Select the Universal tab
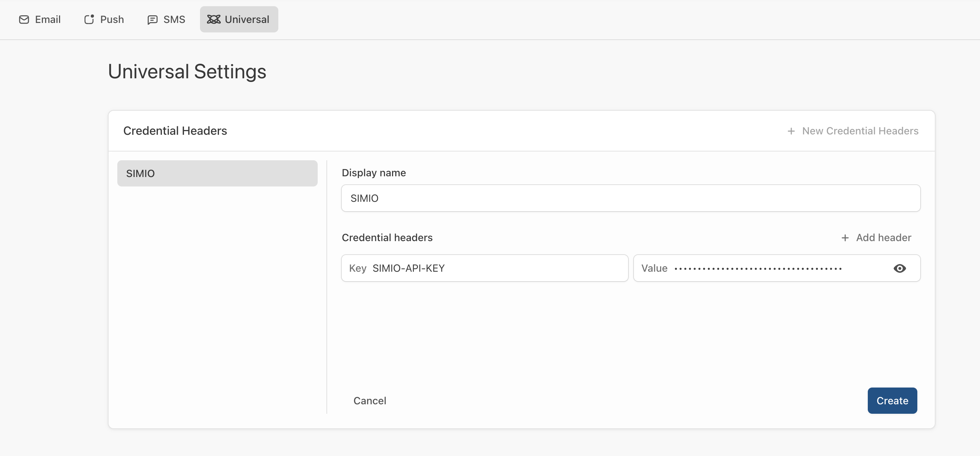This screenshot has height=456, width=980. pos(239,19)
